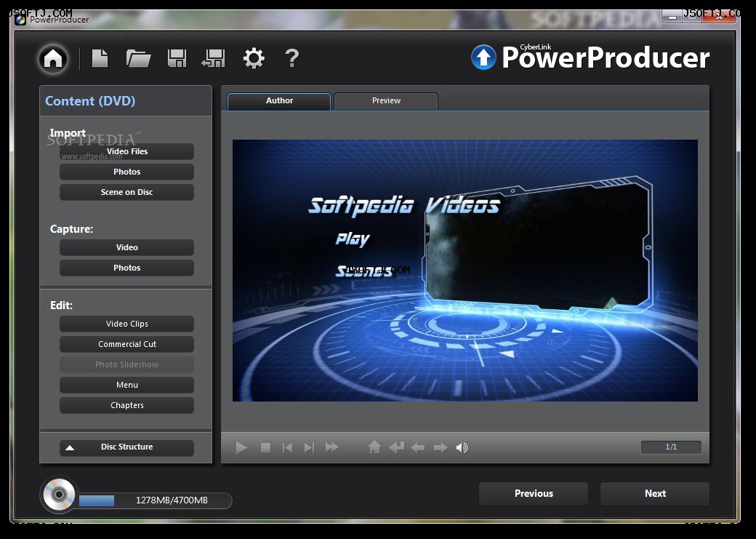The image size is (756, 539).
Task: Open Help with the question mark icon
Action: pyautogui.click(x=292, y=58)
